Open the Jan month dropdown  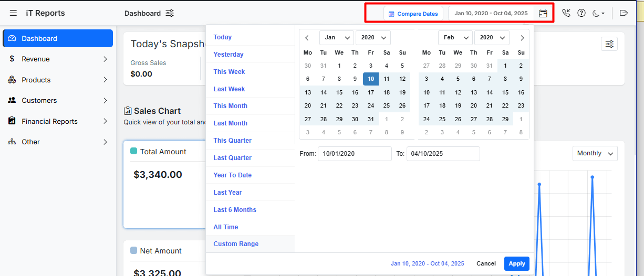pyautogui.click(x=337, y=38)
